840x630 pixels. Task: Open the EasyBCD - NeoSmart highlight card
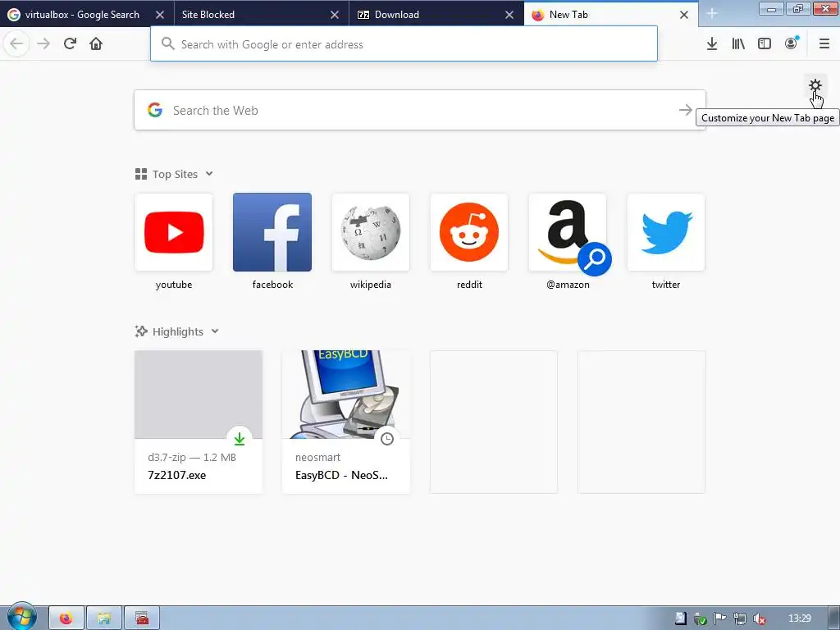pyautogui.click(x=346, y=422)
